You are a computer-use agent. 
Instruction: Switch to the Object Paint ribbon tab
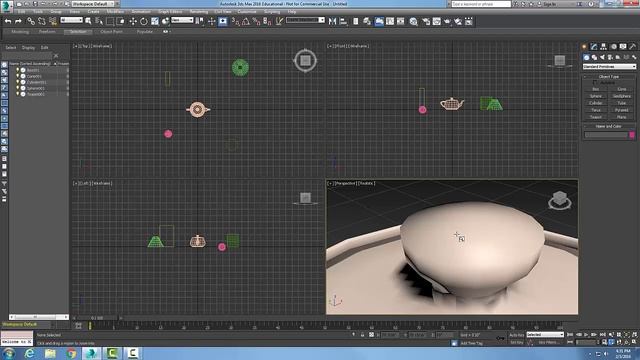click(111, 31)
